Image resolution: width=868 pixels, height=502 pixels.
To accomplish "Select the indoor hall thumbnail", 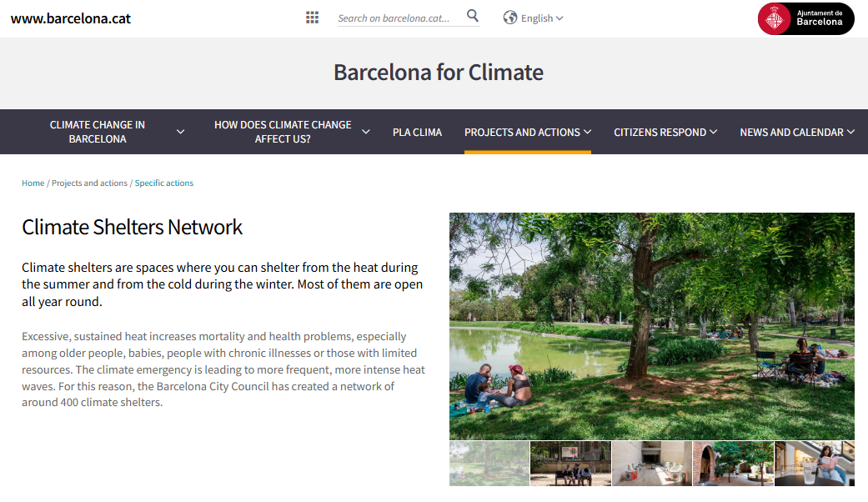I will (x=651, y=464).
